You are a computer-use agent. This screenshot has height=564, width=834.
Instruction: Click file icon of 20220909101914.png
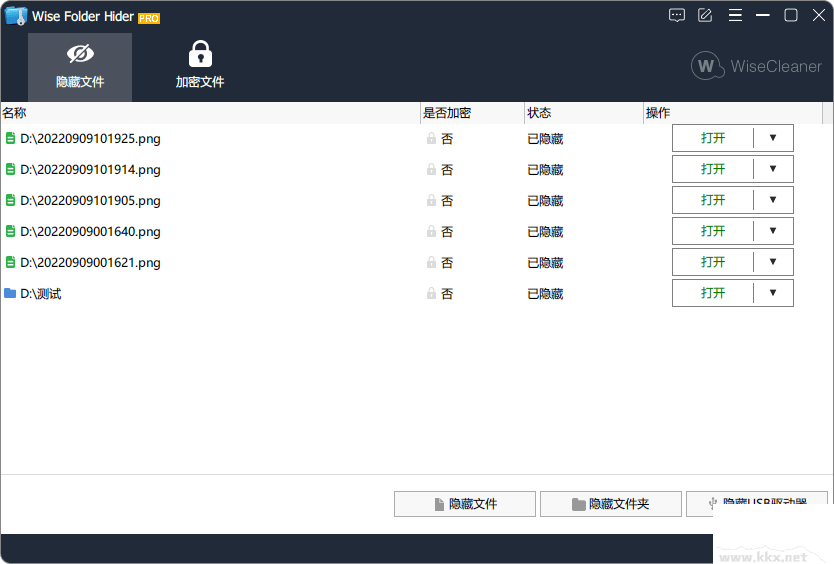pos(10,169)
